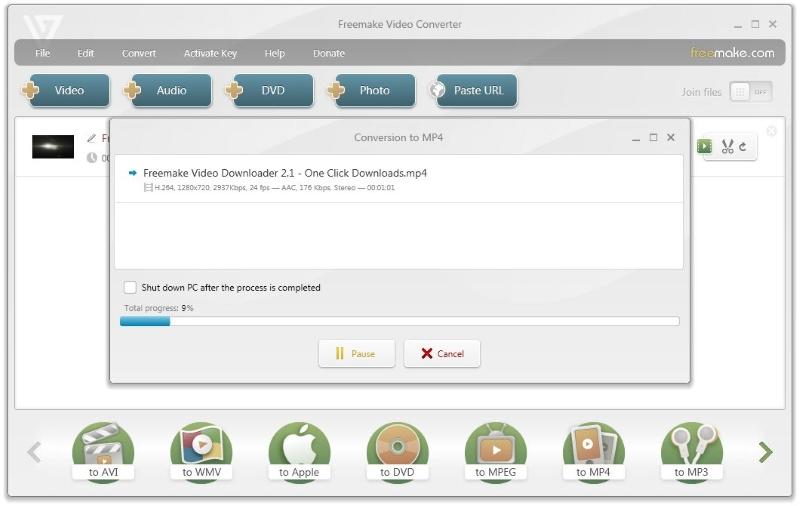Select the Freemake Video Downloader 2.1 mp4 row
Viewport: 800px width, 506px height.
click(x=399, y=179)
